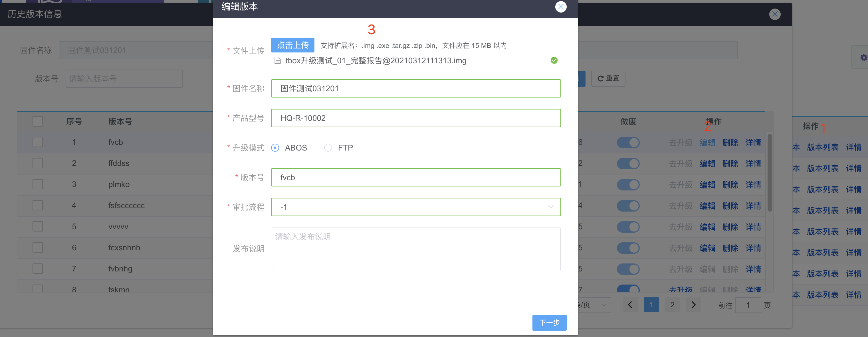The width and height of the screenshot is (868, 337).
Task: Toggle the 做废 switch for fifth row
Action: [x=628, y=227]
